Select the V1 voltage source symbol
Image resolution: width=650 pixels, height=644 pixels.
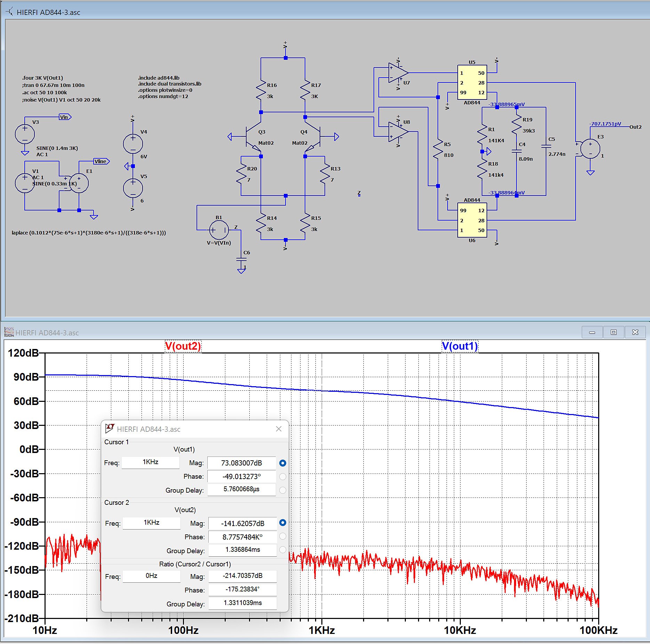25,183
